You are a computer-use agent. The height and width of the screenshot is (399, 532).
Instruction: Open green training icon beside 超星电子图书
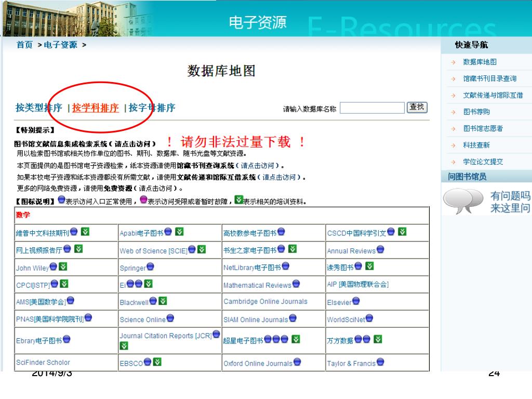point(296,339)
